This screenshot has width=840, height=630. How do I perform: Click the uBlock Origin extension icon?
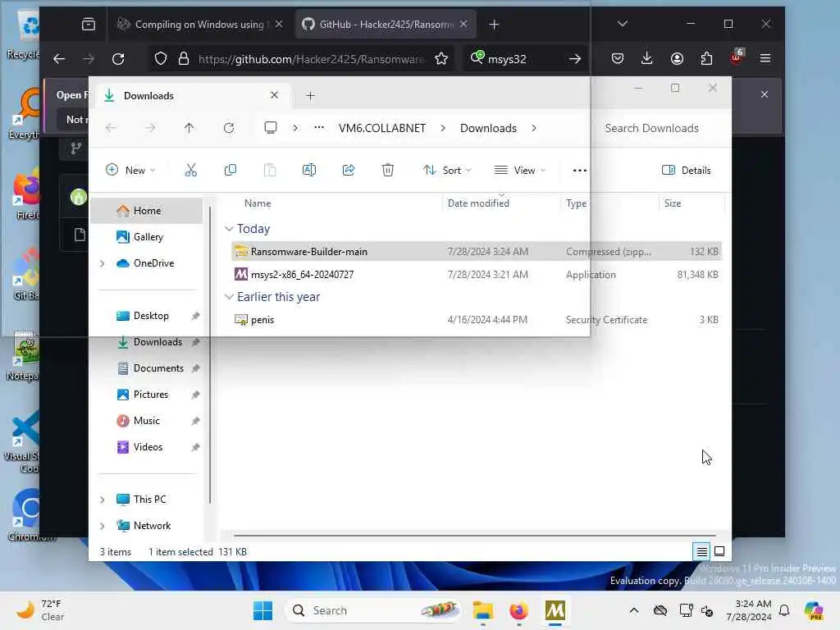click(737, 57)
